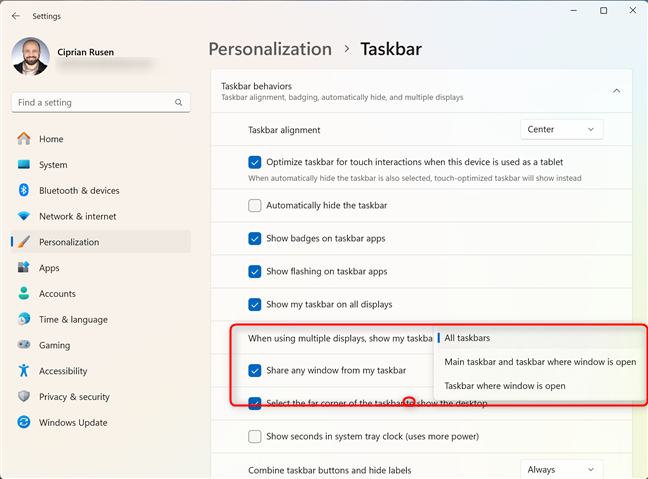Open Time & language settings
Image resolution: width=648 pixels, height=479 pixels.
[x=101, y=319]
